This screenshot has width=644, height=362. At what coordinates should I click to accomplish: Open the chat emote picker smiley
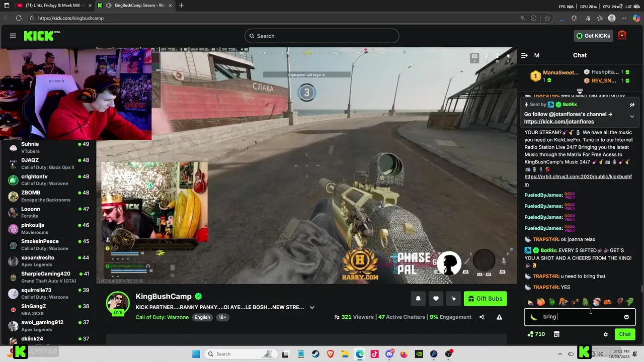[x=626, y=317]
